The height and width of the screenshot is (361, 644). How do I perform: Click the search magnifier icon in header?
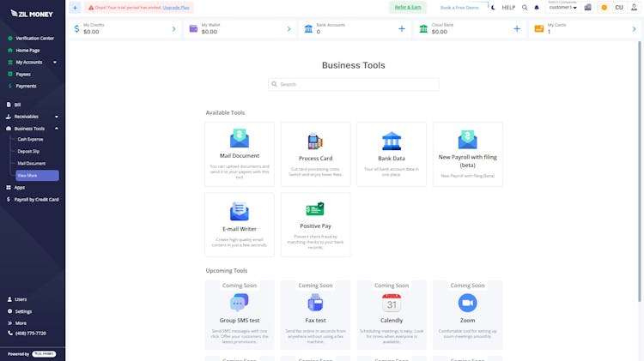tap(525, 8)
